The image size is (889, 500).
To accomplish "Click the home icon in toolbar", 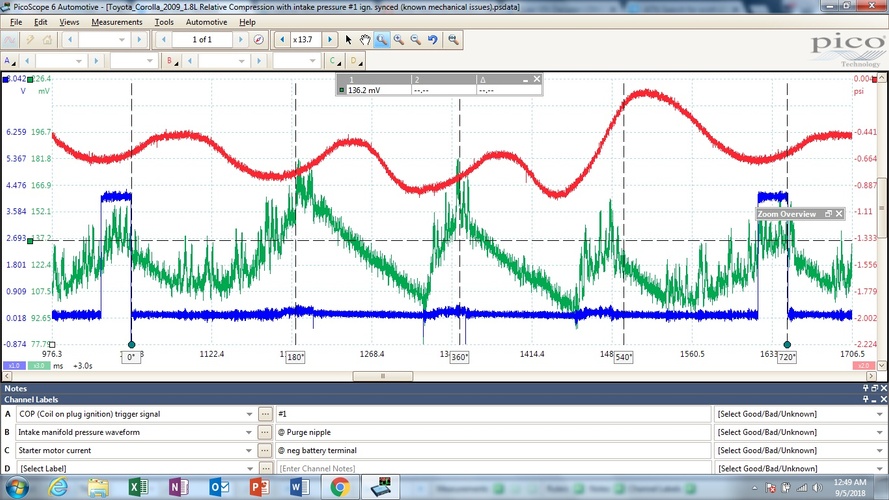I will [47, 40].
